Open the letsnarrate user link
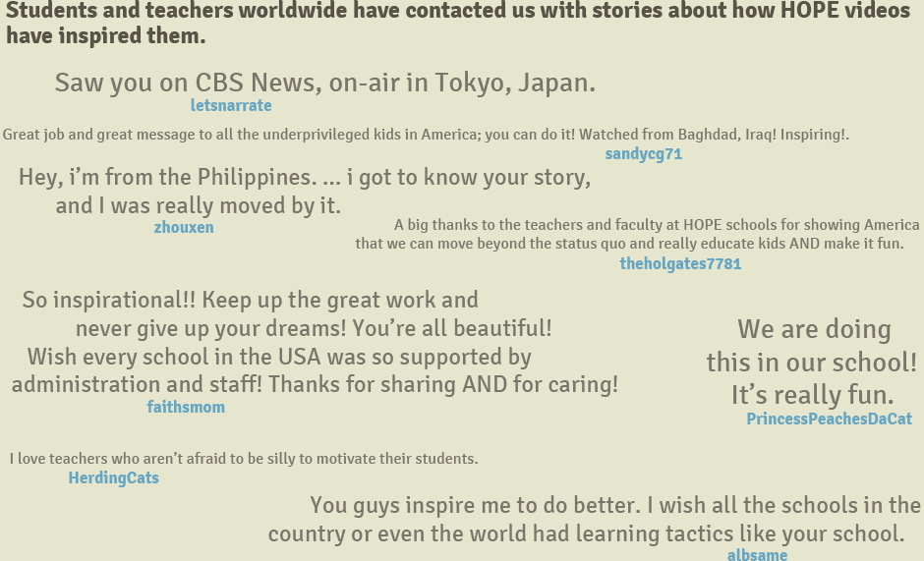The width and height of the screenshot is (924, 561). click(x=231, y=106)
